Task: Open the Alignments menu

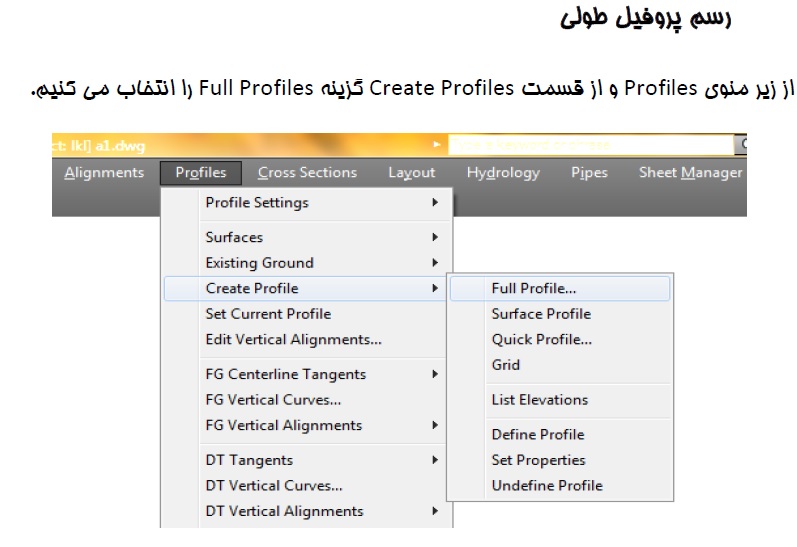Action: tap(104, 173)
